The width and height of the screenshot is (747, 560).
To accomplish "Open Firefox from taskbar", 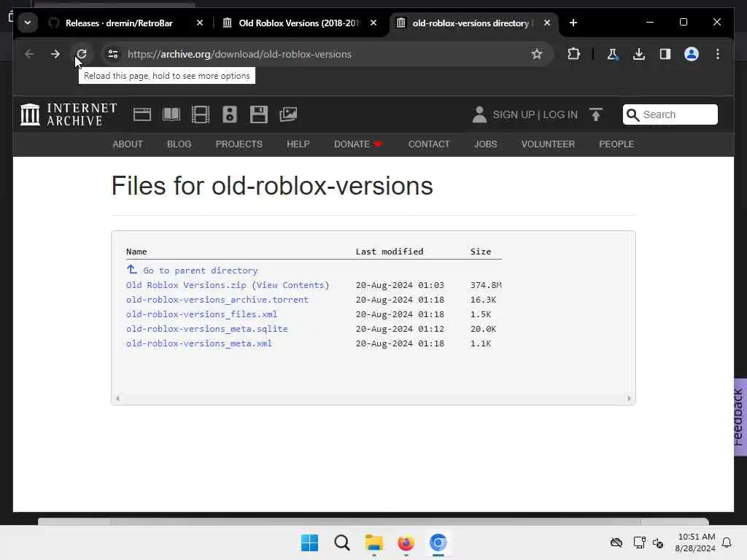I will click(x=406, y=542).
